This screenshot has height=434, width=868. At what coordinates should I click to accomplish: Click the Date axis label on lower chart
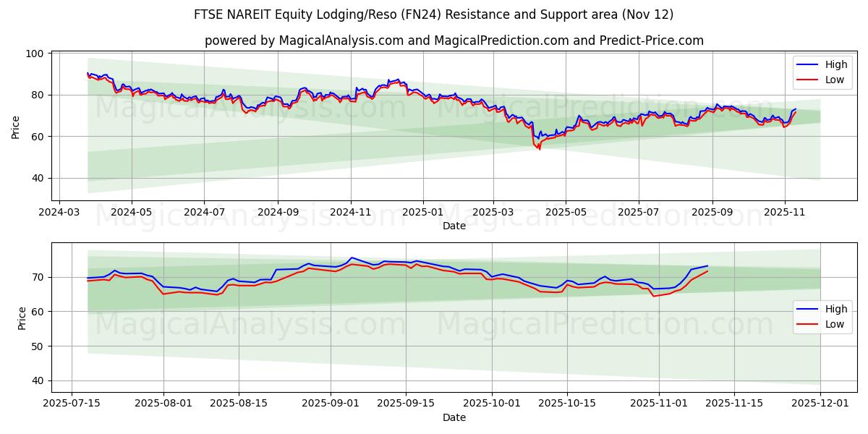coord(453,417)
